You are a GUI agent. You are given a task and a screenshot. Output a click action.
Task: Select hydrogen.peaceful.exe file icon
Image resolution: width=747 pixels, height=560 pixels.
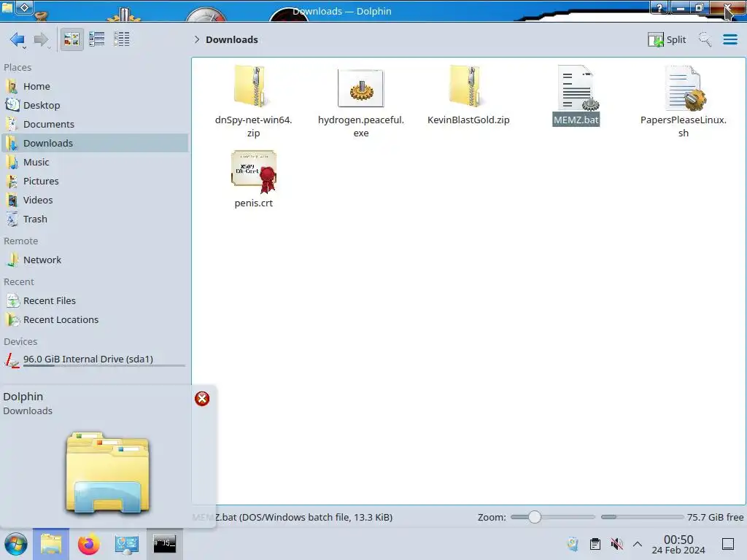click(360, 88)
